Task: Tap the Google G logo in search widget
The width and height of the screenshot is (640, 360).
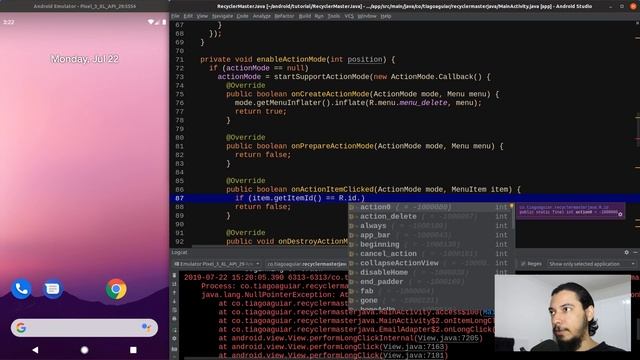Action: (x=21, y=327)
